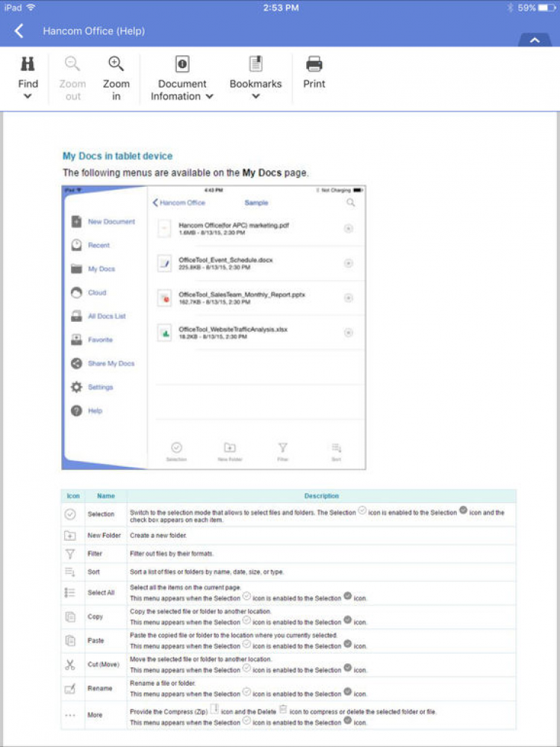Click the Sample title in embedded screenshot

(256, 202)
